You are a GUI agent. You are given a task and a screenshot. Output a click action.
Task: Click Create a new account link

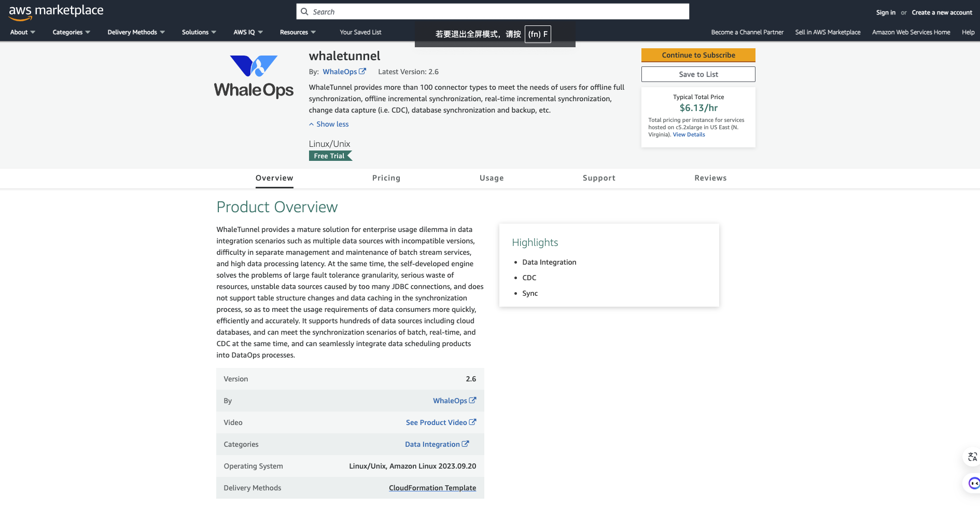tap(942, 12)
